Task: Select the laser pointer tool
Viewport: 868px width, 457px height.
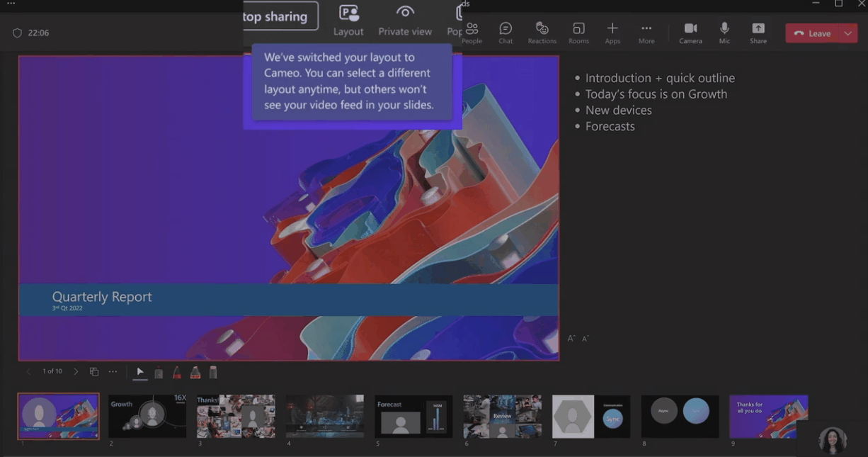Action: click(x=159, y=372)
